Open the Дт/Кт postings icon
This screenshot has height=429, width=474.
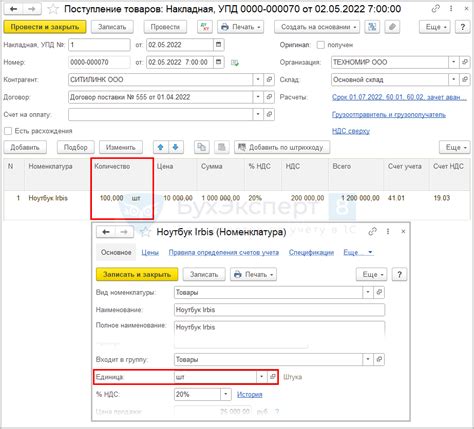[205, 27]
